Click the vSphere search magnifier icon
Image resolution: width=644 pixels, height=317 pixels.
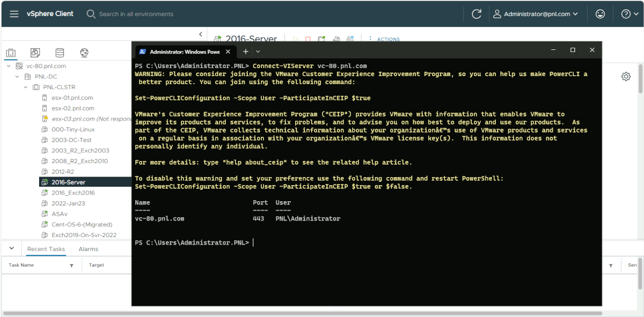click(91, 14)
